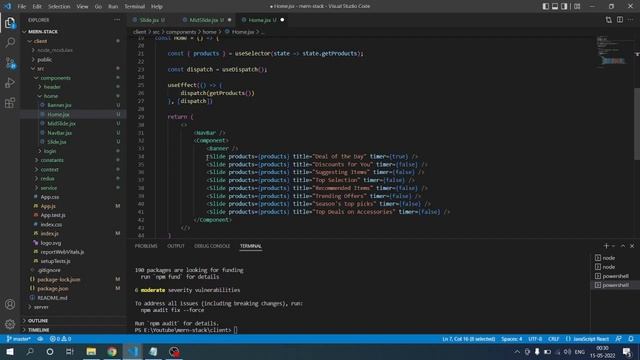This screenshot has height=360, width=640.
Task: Open Run and Debug view
Action: (x=10, y=82)
